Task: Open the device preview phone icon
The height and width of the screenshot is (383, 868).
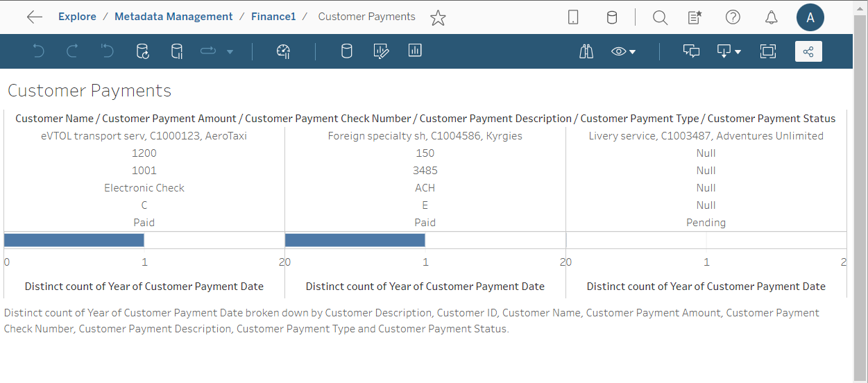Action: pos(573,17)
